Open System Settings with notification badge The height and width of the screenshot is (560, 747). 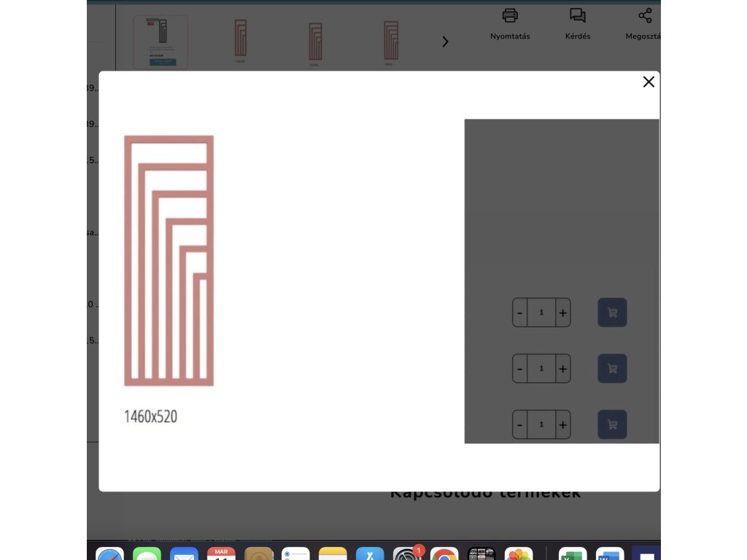coord(407,554)
